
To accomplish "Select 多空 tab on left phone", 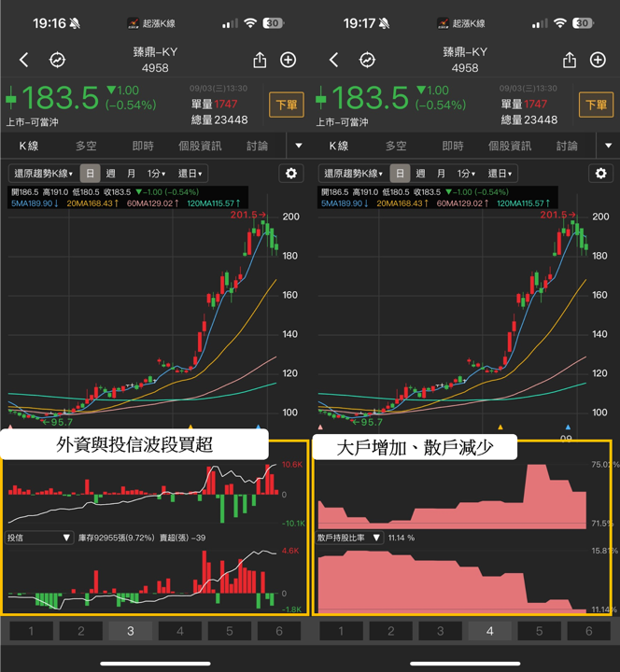I will [x=86, y=147].
